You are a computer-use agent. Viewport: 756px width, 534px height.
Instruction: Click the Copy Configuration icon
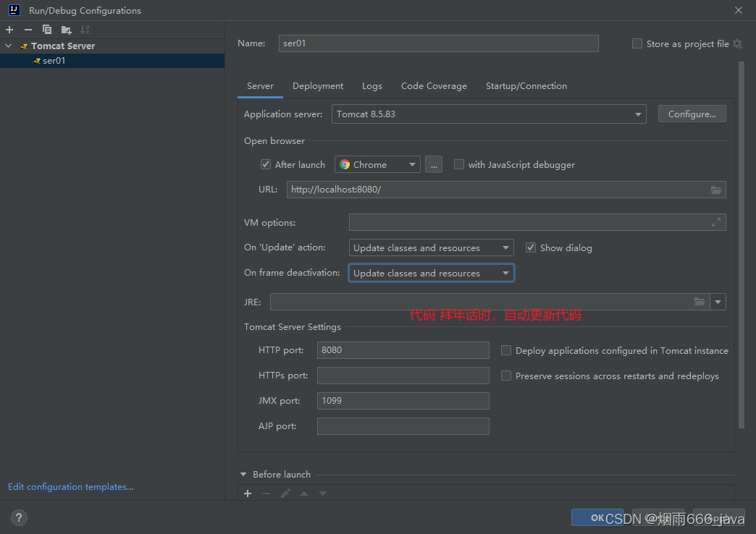point(47,30)
